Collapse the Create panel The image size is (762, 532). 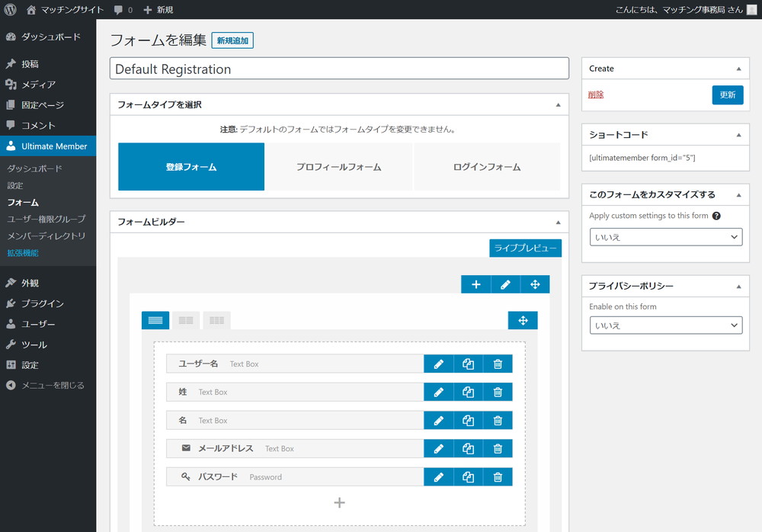(x=738, y=69)
